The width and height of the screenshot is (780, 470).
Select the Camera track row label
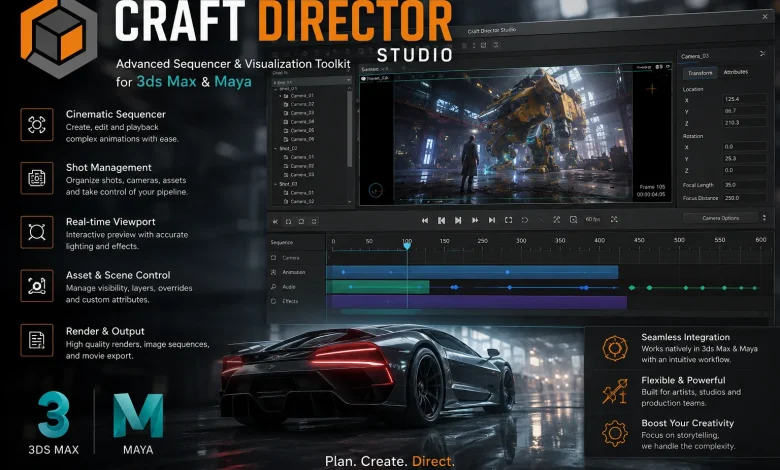(291, 258)
